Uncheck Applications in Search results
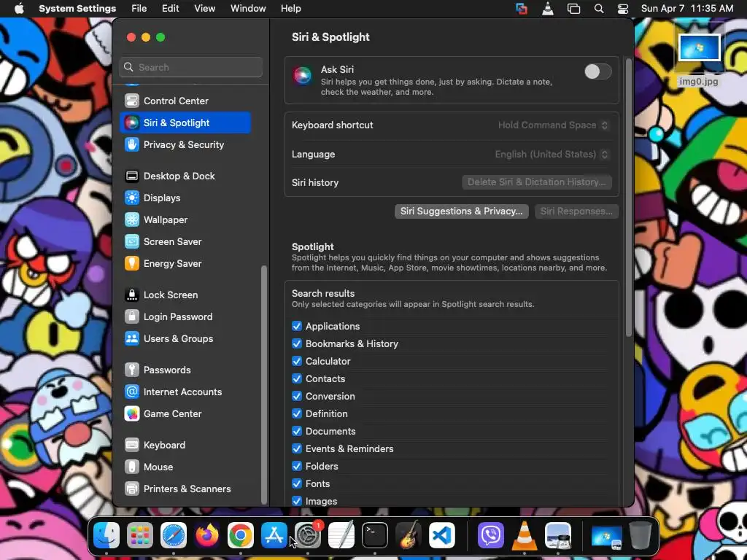 tap(297, 326)
